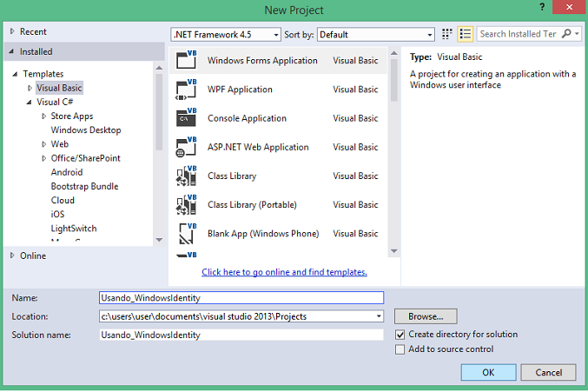
Task: Click the Search Installed Templates field
Action: click(x=519, y=34)
